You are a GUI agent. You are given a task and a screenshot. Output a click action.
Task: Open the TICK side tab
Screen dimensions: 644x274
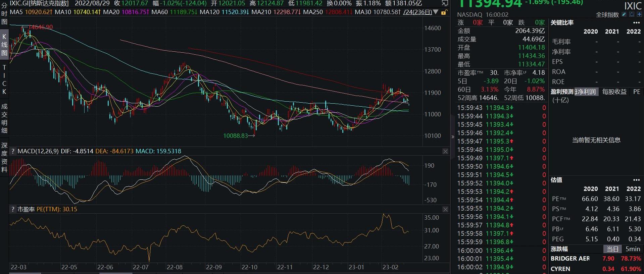point(4,79)
